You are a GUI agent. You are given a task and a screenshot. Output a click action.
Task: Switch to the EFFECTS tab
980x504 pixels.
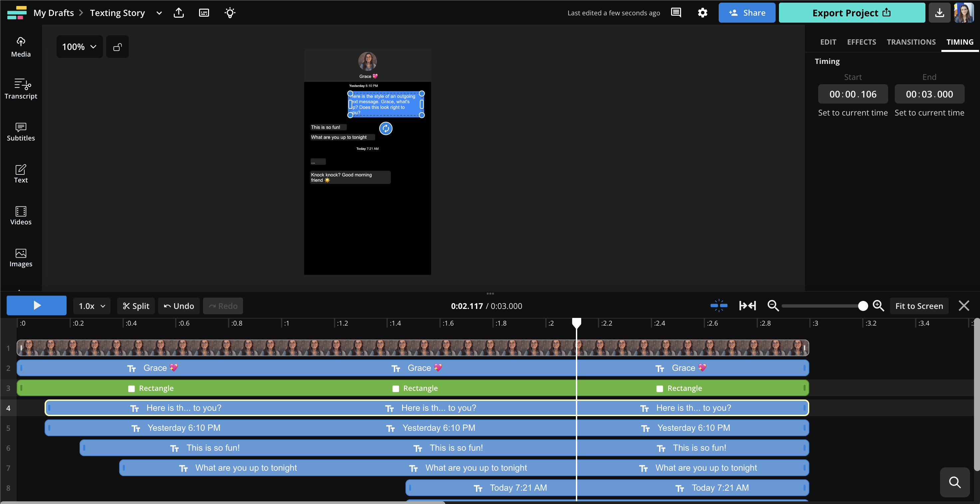pyautogui.click(x=861, y=42)
